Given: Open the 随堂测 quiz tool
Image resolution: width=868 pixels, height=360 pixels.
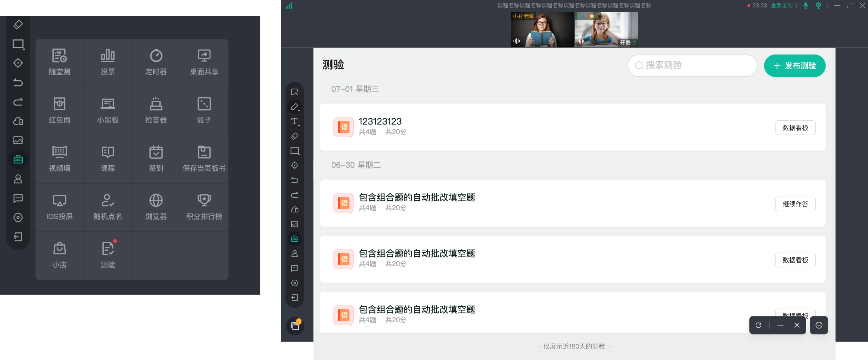Looking at the screenshot, I should click(x=59, y=63).
